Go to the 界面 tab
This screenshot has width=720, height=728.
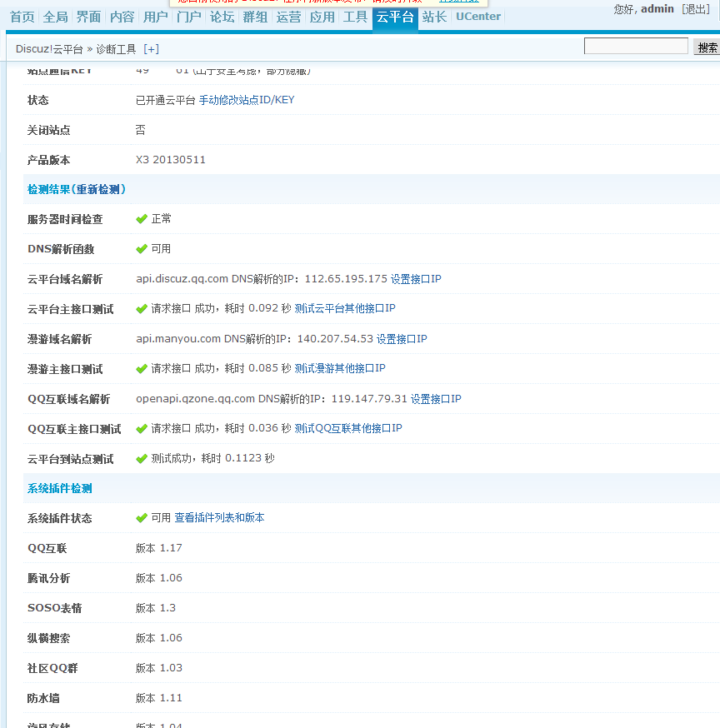88,17
